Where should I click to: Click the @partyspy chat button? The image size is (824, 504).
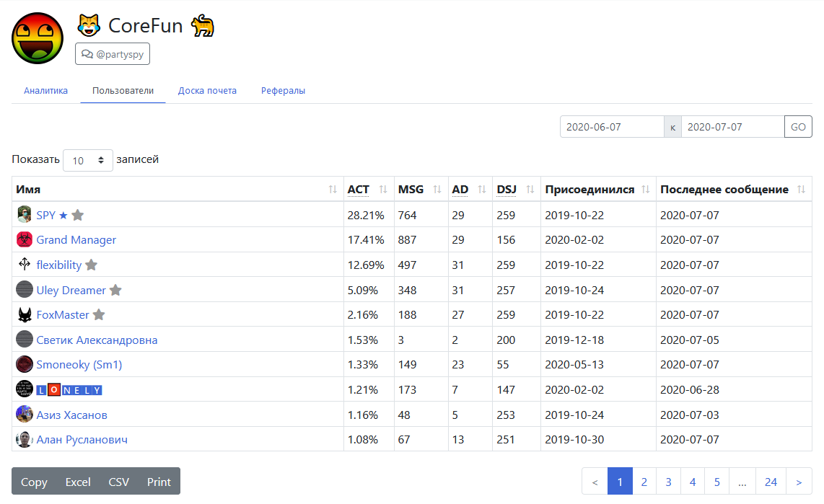point(113,54)
